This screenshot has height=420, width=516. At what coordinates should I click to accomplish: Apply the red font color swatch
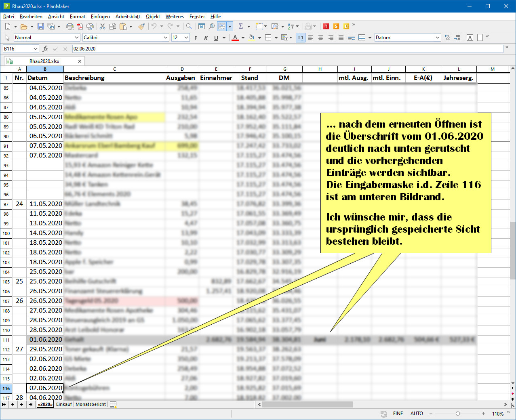[235, 38]
